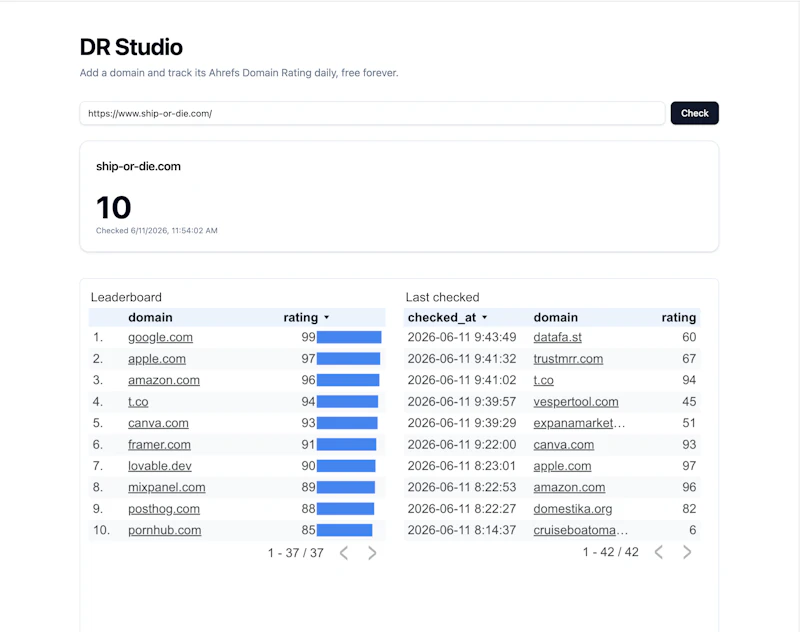Viewport: 800px width, 632px height.
Task: Sort Last checked by checked_at arrow
Action: point(484,318)
